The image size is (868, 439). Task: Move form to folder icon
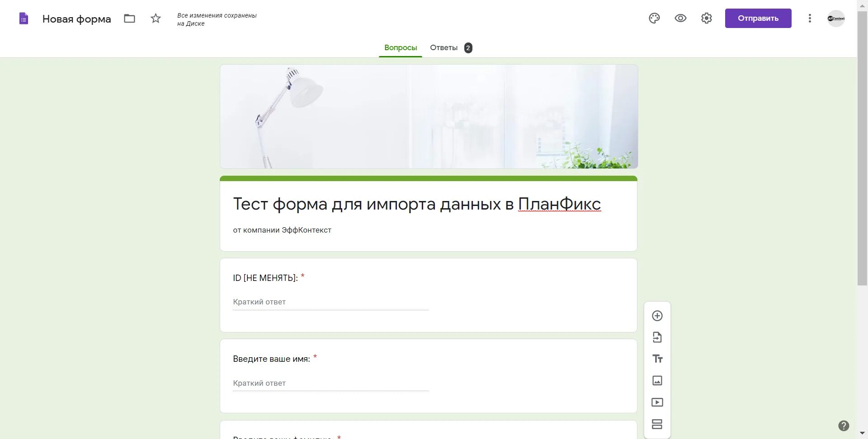130,19
